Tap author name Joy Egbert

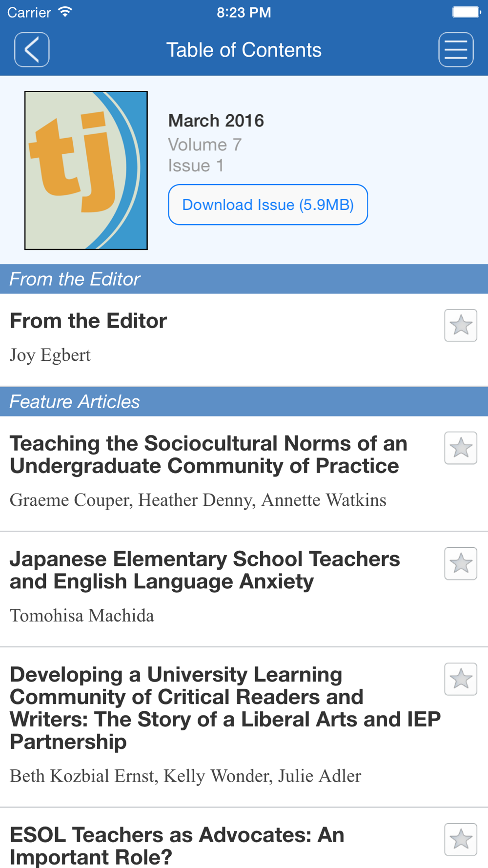point(50,355)
